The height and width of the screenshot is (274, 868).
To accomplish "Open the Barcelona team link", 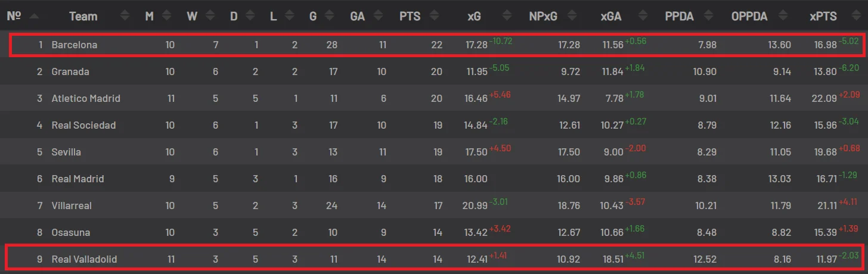I will click(x=75, y=45).
